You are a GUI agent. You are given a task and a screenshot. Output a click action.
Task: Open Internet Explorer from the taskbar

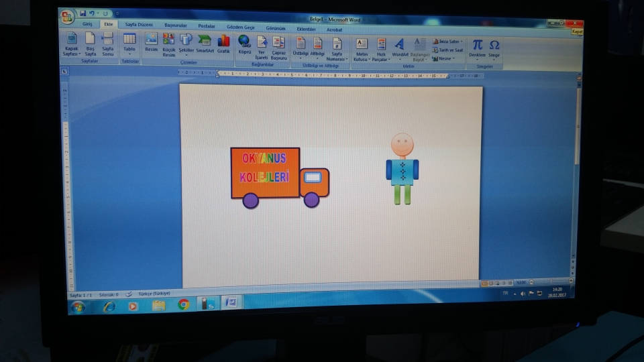[x=109, y=306]
